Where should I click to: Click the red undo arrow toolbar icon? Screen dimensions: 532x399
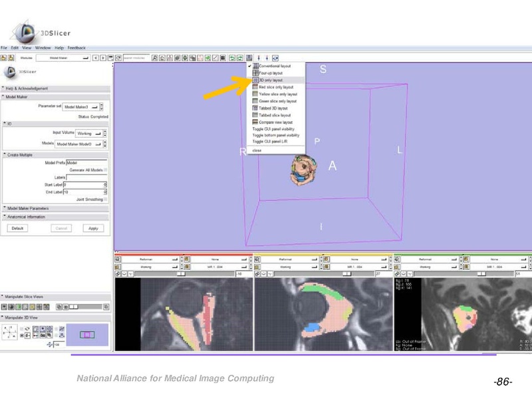[232, 58]
